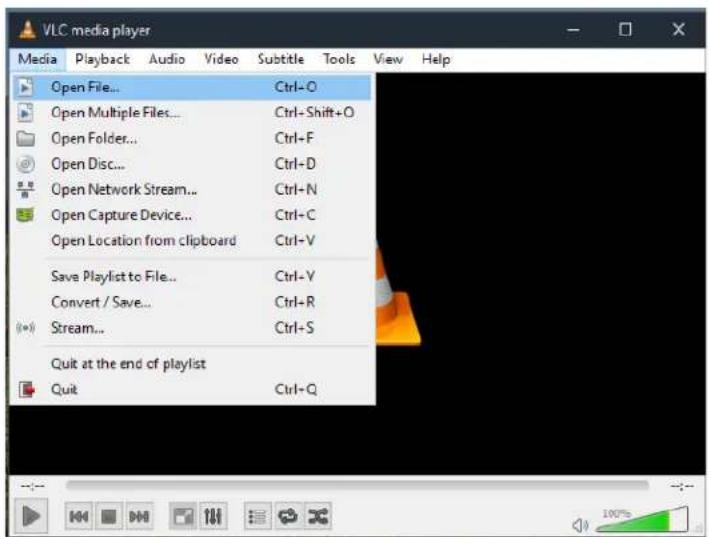Open the View menu
709x537 pixels.
pos(388,59)
